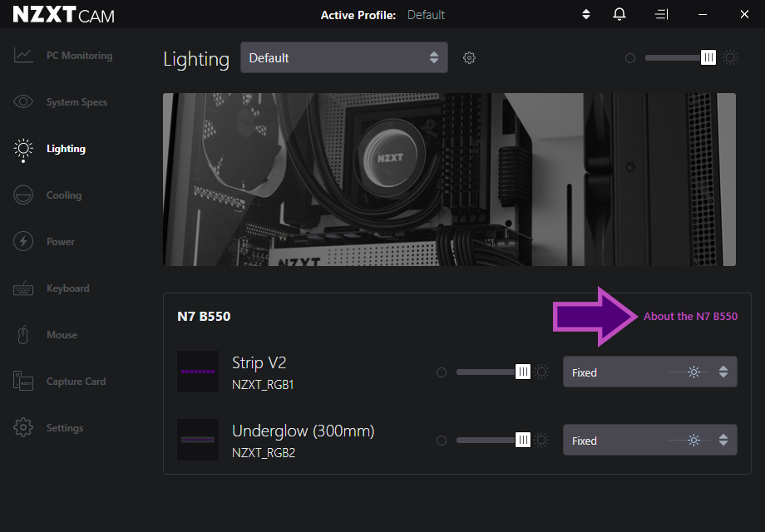This screenshot has width=765, height=532.
Task: Click the NZXT CAM logo
Action: 63,15
